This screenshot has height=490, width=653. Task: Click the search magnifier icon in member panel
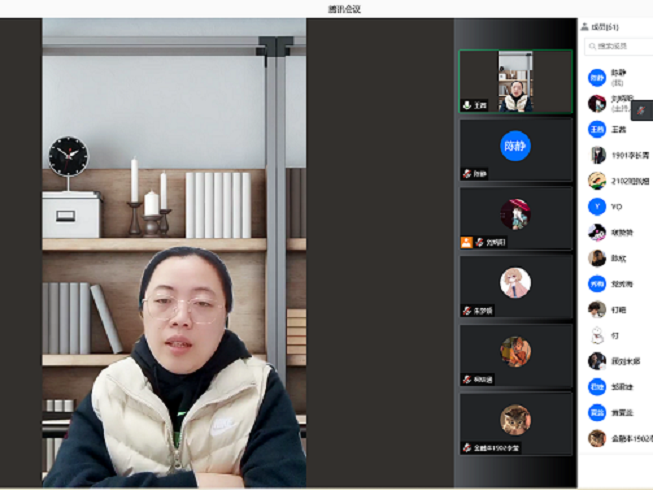592,46
